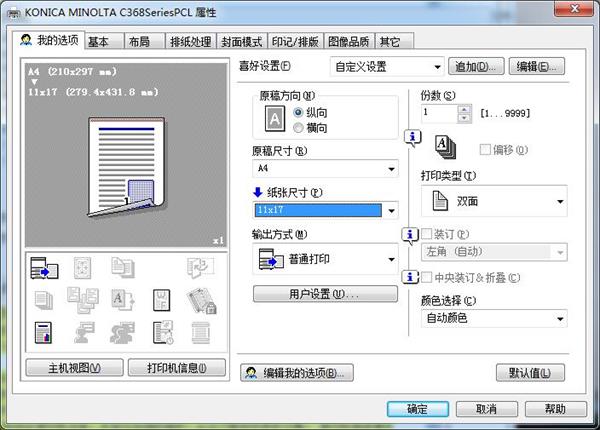The height and width of the screenshot is (430, 600).
Task: Click the page preview thumbnail image
Action: coord(126,167)
